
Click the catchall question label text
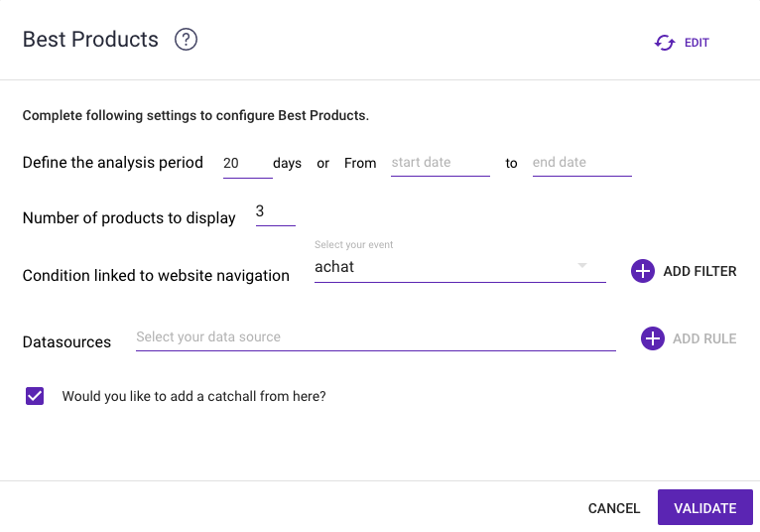(x=193, y=396)
